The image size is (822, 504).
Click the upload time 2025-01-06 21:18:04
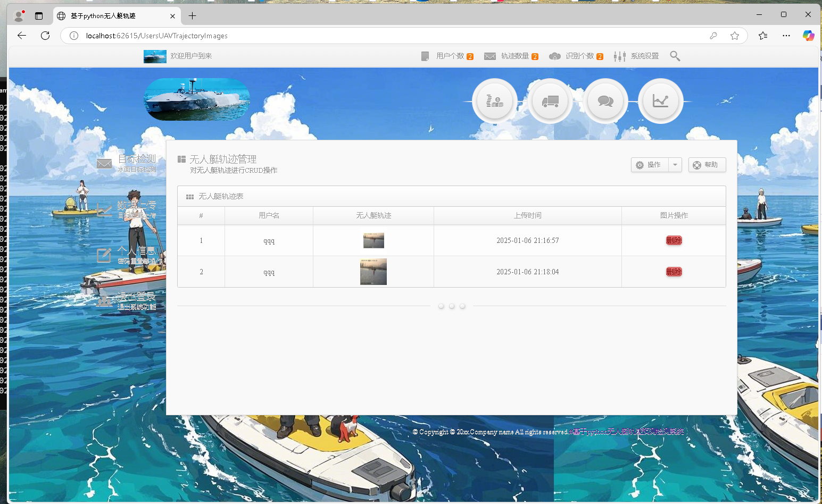tap(528, 272)
